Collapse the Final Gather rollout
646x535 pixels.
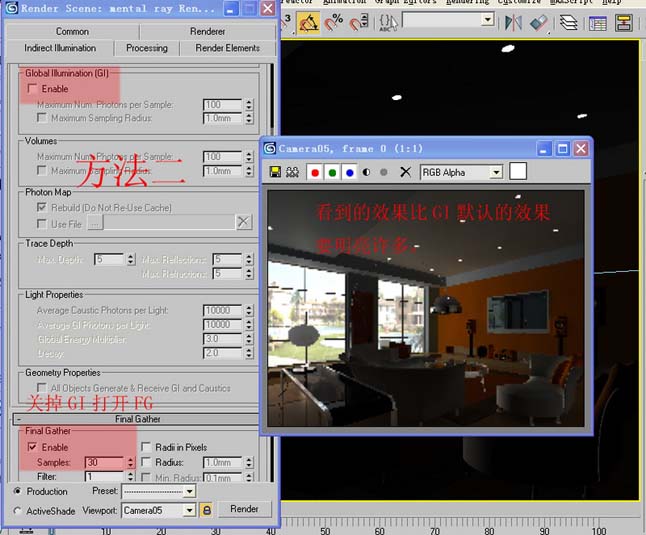pos(136,419)
